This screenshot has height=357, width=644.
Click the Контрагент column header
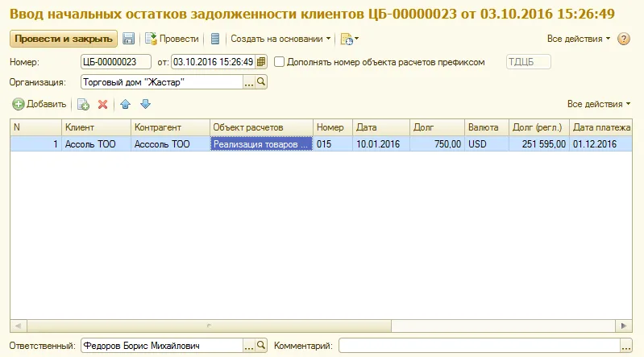point(170,127)
